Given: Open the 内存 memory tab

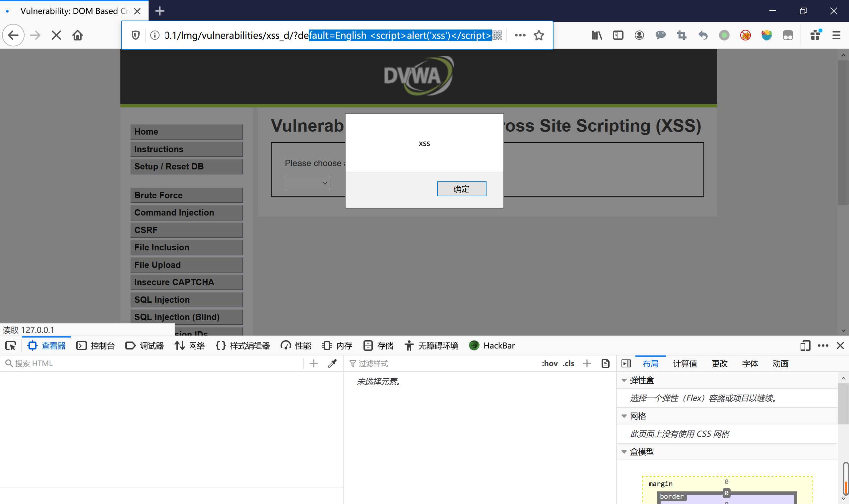Looking at the screenshot, I should pos(337,346).
